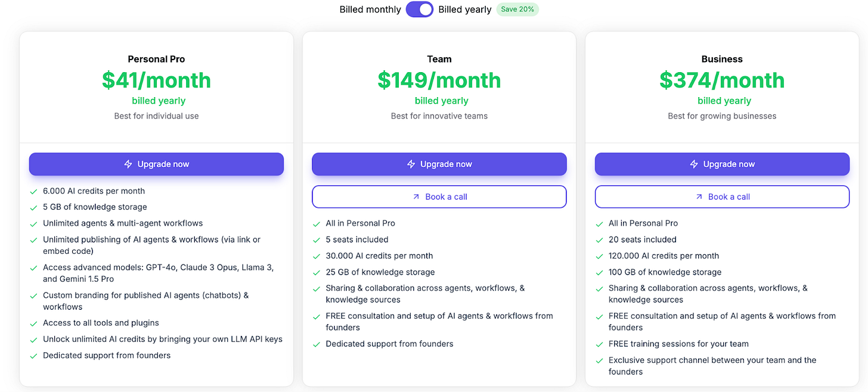
Task: Click checkmark beside 20 seats included
Action: (x=599, y=239)
